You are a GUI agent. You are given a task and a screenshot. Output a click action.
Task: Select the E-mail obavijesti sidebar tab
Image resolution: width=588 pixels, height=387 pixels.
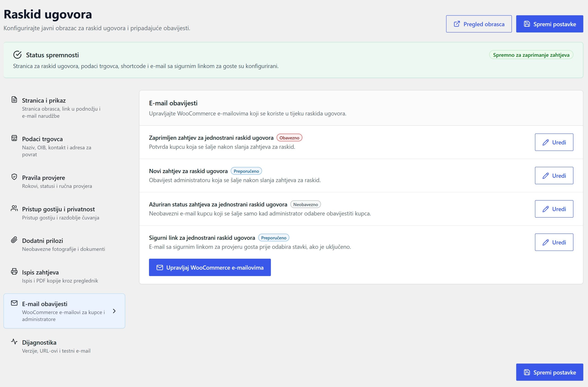point(64,311)
